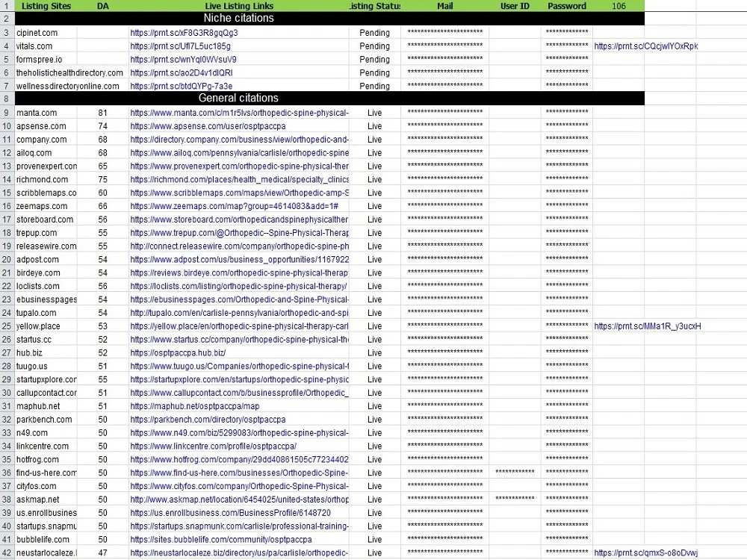Open the hub.biz osptpaccpa link

coord(178,353)
